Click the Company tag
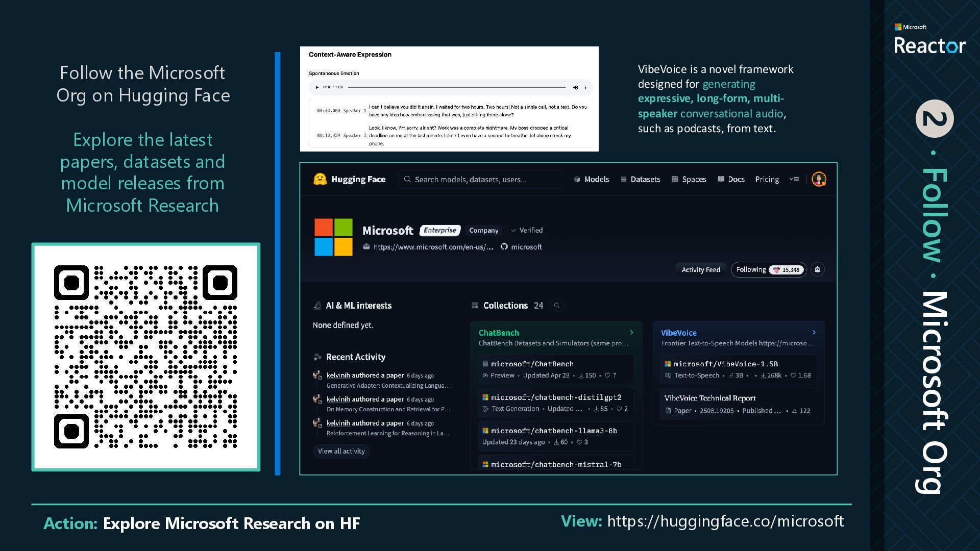980x551 pixels. (x=483, y=230)
